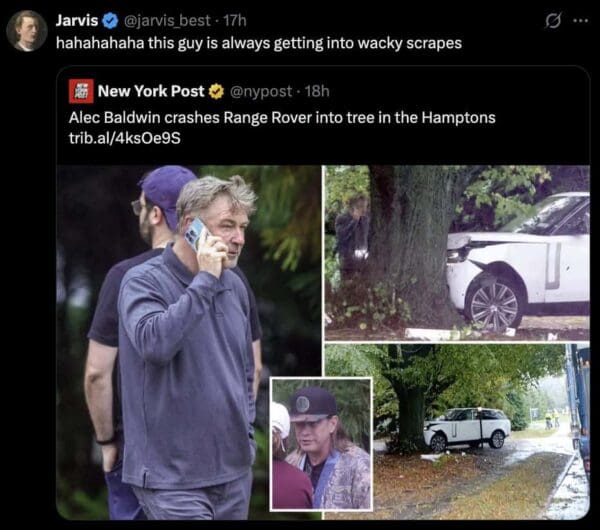This screenshot has height=530, width=600.
Task: Click the blue verified badge beside Jarvis
Action: 111,21
